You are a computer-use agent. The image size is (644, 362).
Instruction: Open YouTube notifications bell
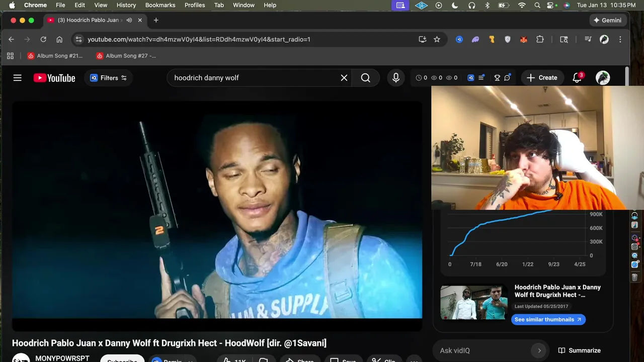click(577, 78)
